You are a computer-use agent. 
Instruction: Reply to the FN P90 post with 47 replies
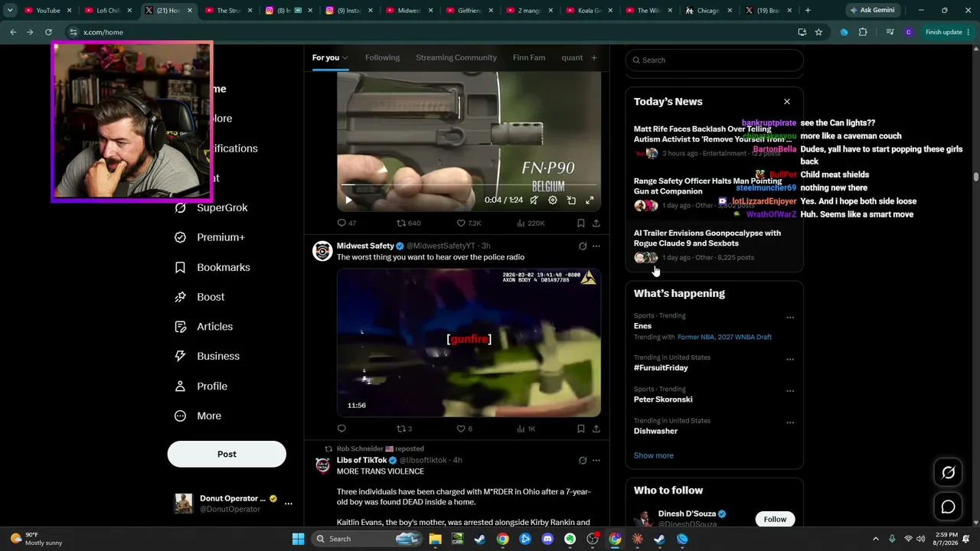[x=346, y=223]
